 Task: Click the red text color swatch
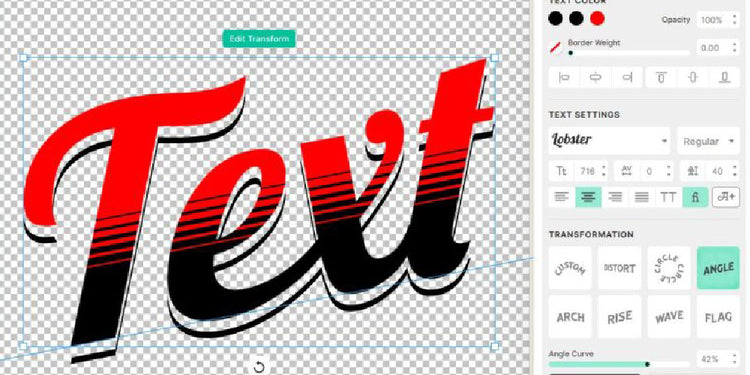click(597, 19)
